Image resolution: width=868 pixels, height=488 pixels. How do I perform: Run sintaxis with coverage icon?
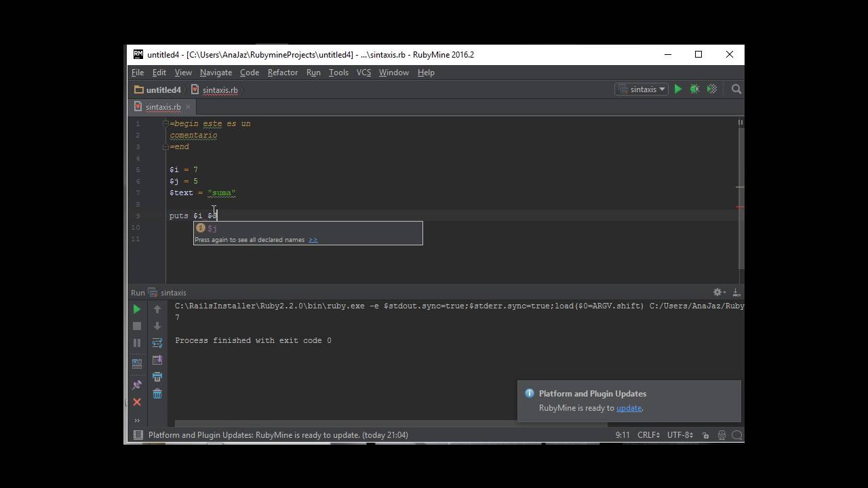click(x=712, y=89)
